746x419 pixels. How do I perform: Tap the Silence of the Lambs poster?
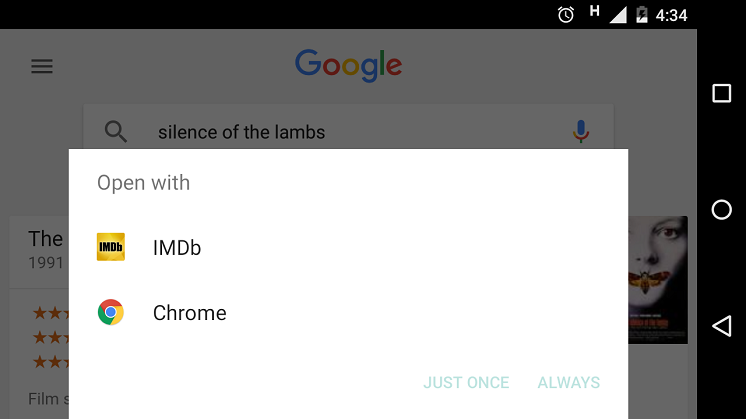click(x=657, y=280)
